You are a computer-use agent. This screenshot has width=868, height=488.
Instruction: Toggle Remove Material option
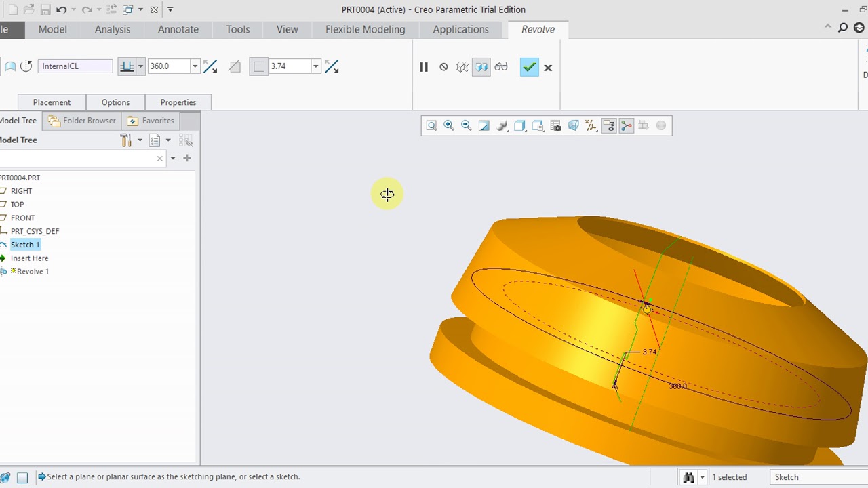(x=235, y=66)
